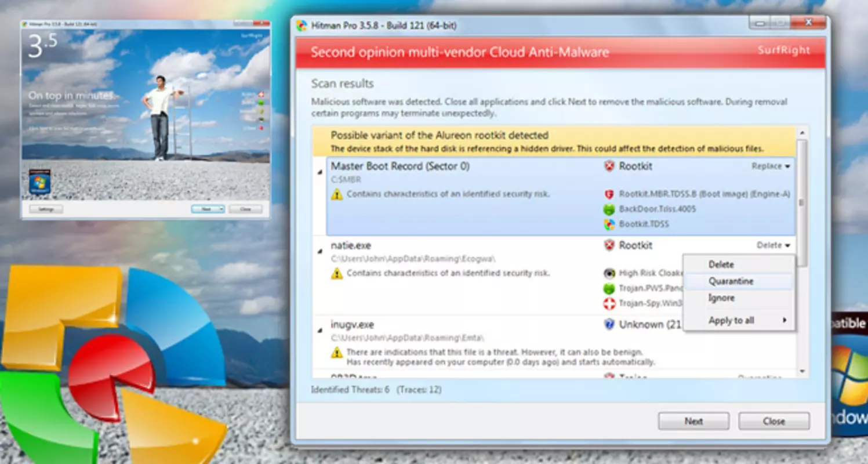Choose Delete from the context menu
The image size is (868, 464).
(x=739, y=264)
